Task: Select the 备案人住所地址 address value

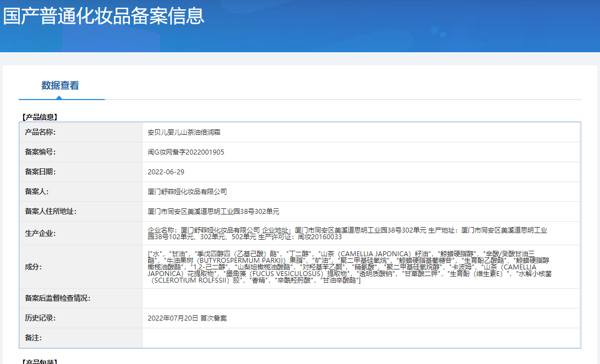Action: pos(214,212)
